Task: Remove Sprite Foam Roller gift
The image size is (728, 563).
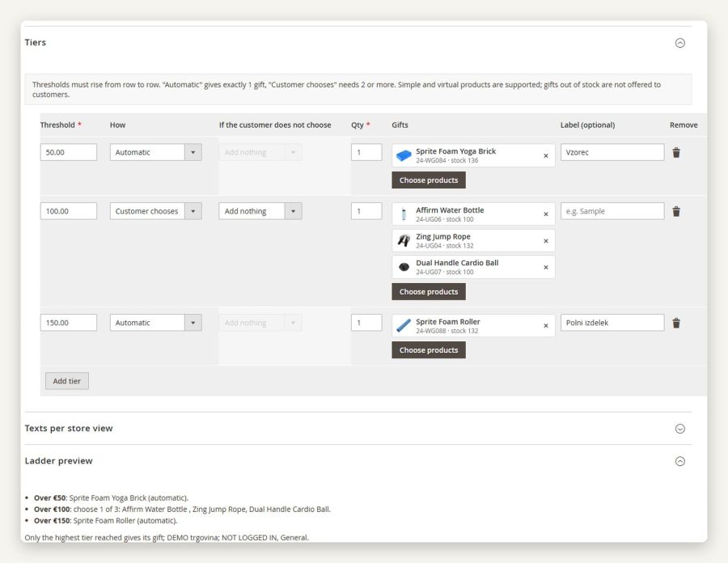Action: click(545, 326)
